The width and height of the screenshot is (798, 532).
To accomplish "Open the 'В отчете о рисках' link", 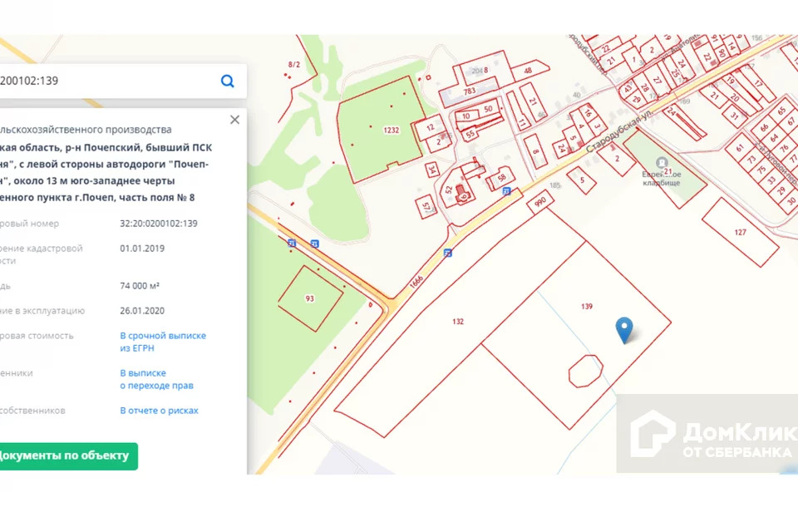I will pyautogui.click(x=160, y=411).
